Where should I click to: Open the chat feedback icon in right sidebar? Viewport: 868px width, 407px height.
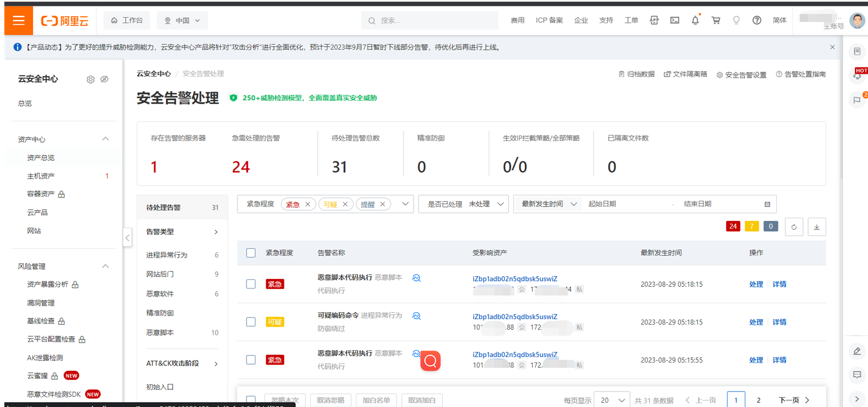[x=857, y=375]
